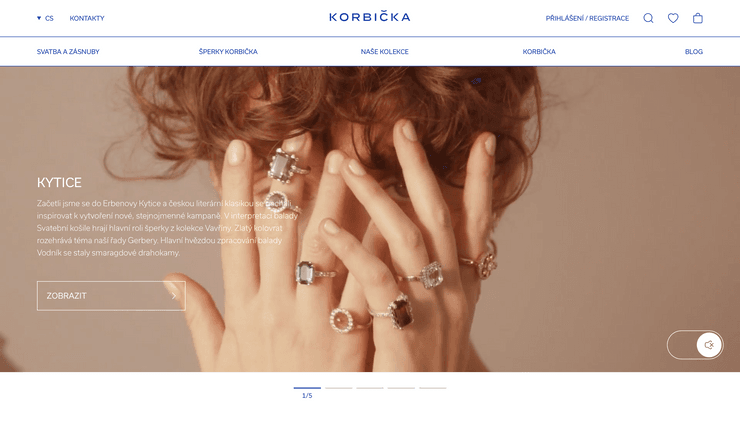Click the Kytice banner heading
Screen dimensions: 740x421
click(x=59, y=183)
